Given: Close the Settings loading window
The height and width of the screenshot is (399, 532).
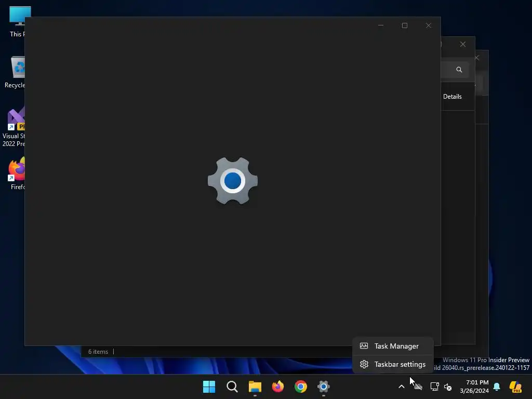Looking at the screenshot, I should coord(429,26).
